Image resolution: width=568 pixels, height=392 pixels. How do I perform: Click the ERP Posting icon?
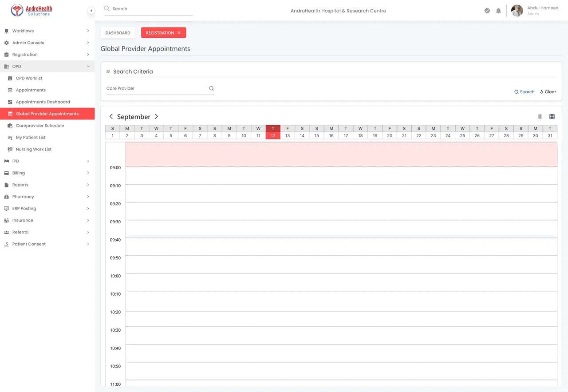pos(6,209)
